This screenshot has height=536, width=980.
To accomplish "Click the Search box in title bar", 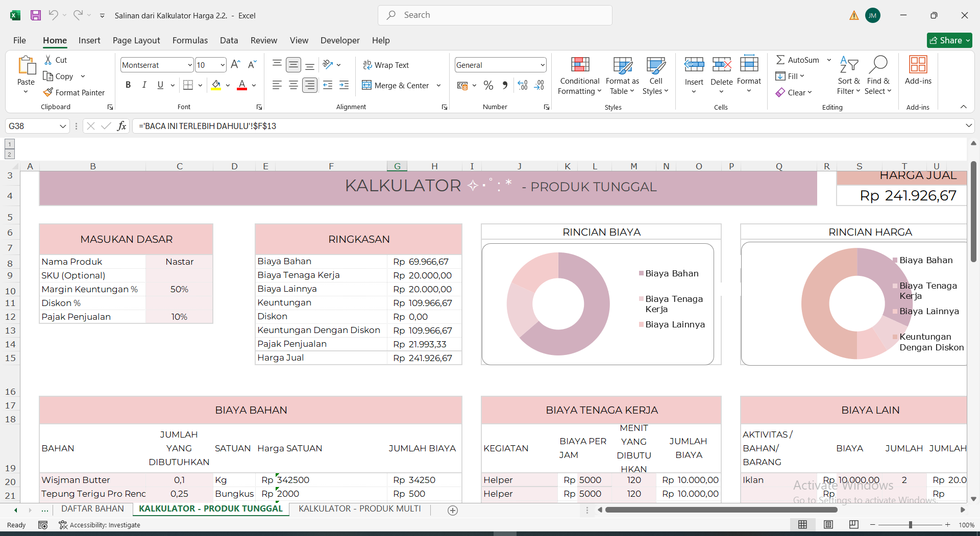I will pyautogui.click(x=495, y=15).
